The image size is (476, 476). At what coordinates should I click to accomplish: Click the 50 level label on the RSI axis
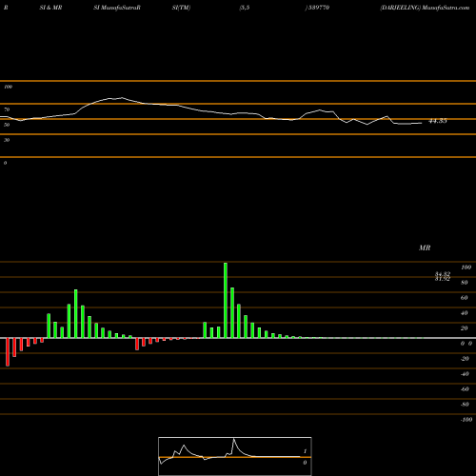point(7,125)
